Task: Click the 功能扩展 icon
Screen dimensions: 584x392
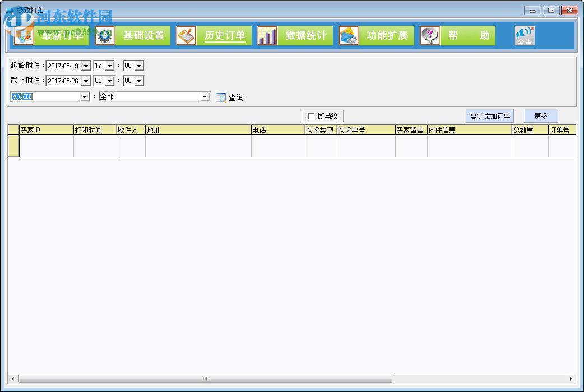Action: click(348, 36)
